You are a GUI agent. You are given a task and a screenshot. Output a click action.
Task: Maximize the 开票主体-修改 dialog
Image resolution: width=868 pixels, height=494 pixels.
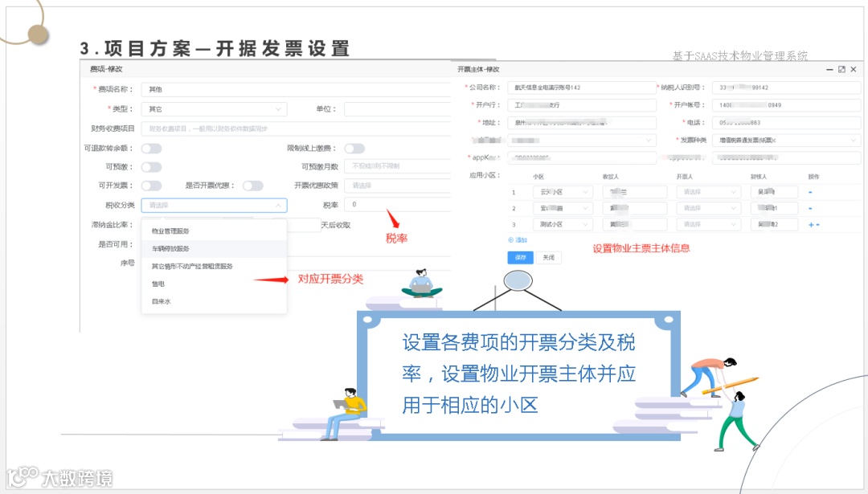pos(841,69)
